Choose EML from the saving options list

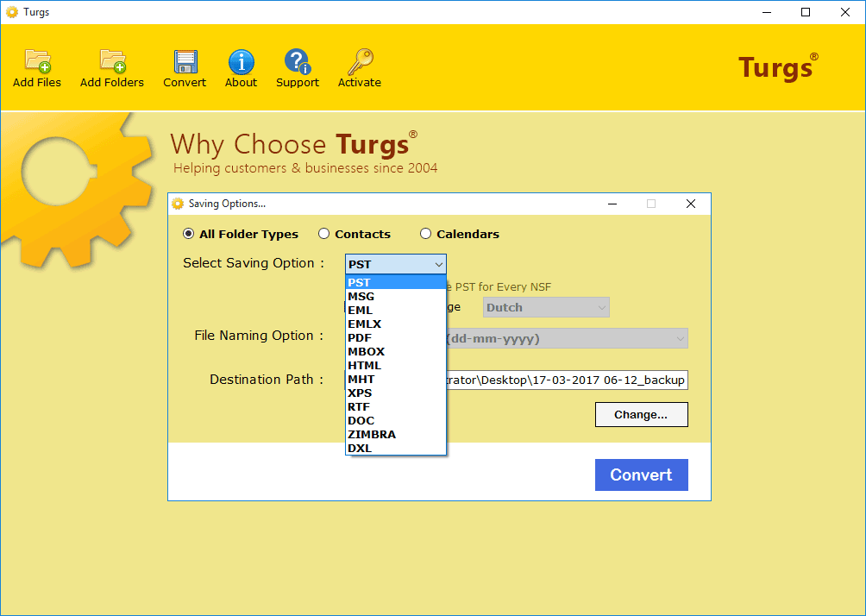coord(395,310)
